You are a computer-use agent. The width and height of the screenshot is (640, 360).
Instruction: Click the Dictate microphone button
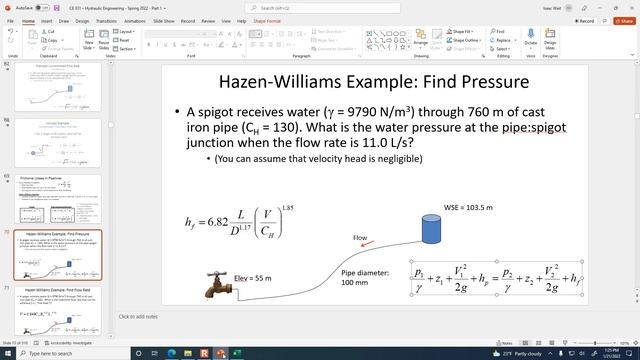531,38
